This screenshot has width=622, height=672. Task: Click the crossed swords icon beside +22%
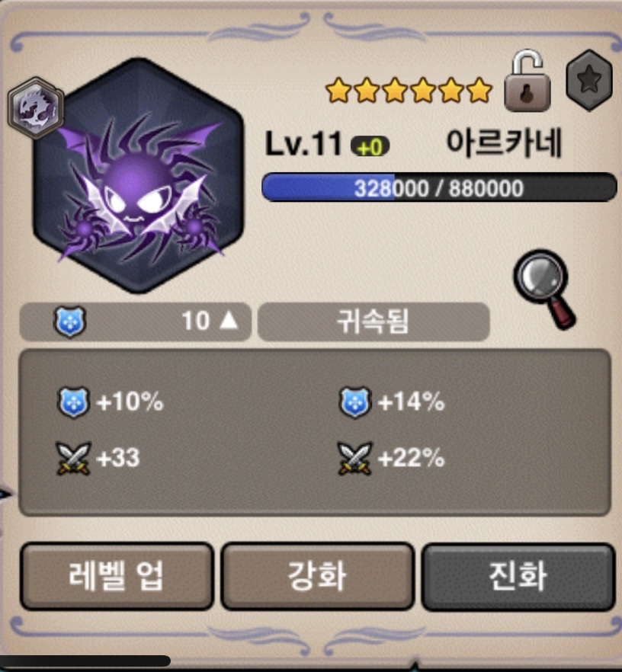click(354, 458)
